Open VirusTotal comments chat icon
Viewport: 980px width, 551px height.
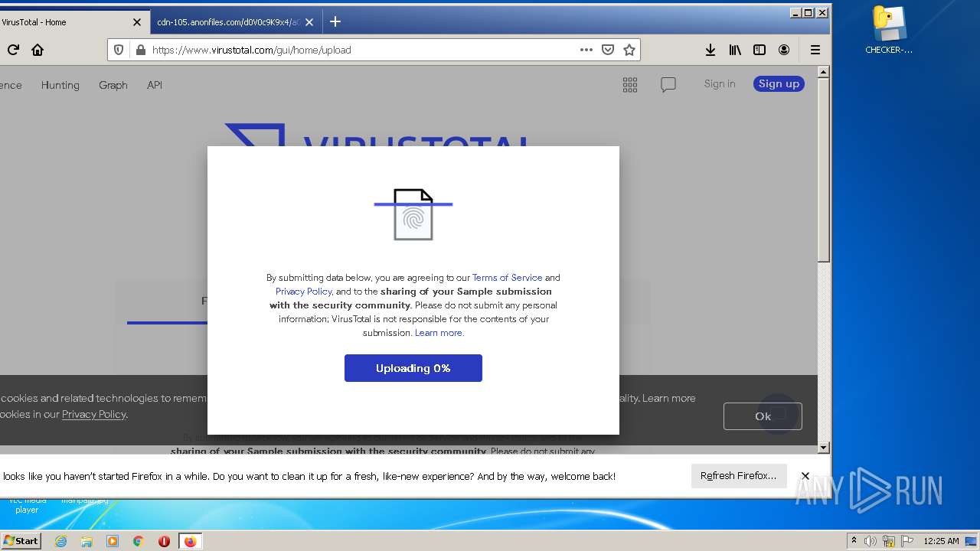pos(668,85)
